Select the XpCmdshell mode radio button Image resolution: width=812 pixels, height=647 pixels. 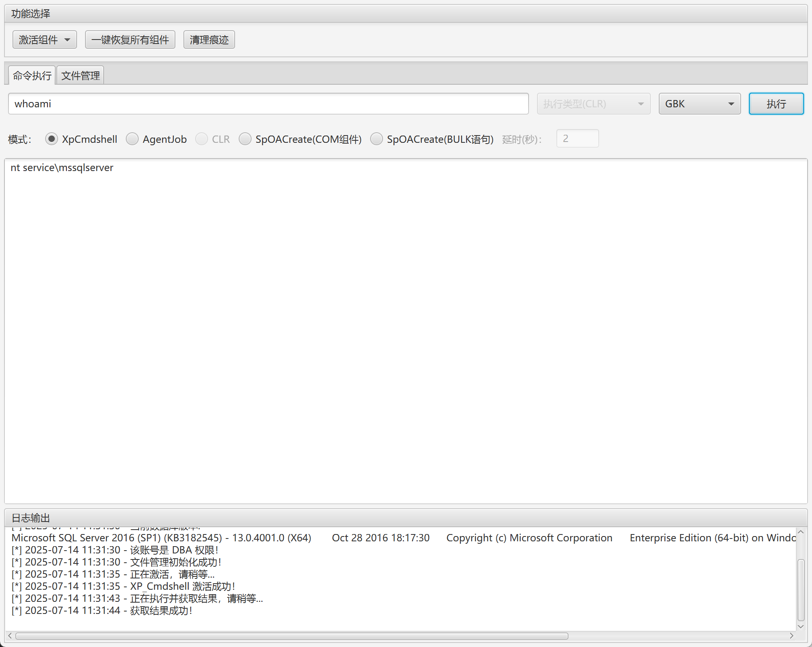[52, 139]
